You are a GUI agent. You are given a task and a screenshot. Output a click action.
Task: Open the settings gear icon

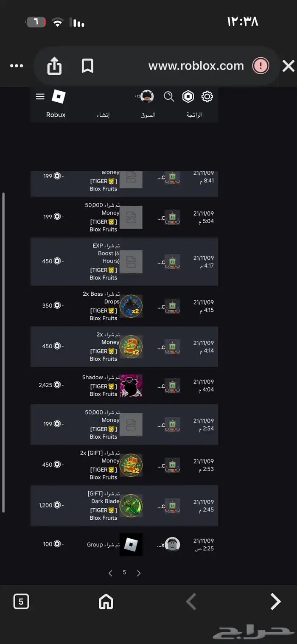(207, 97)
